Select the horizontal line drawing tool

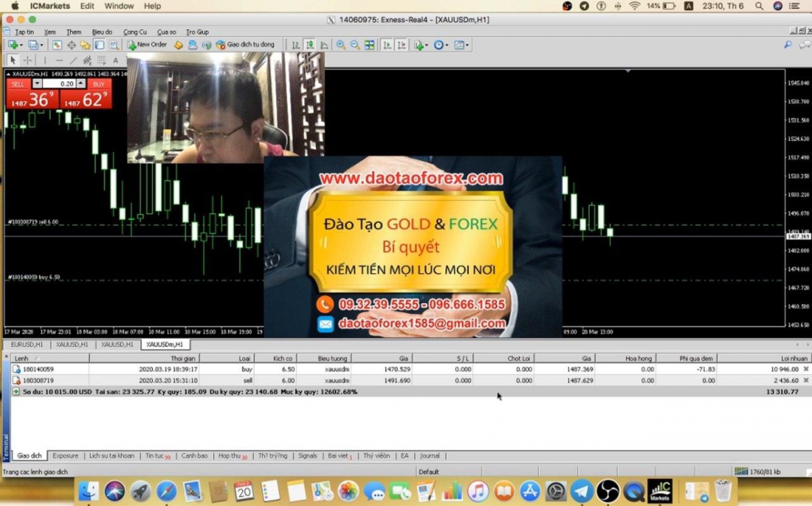coord(59,60)
